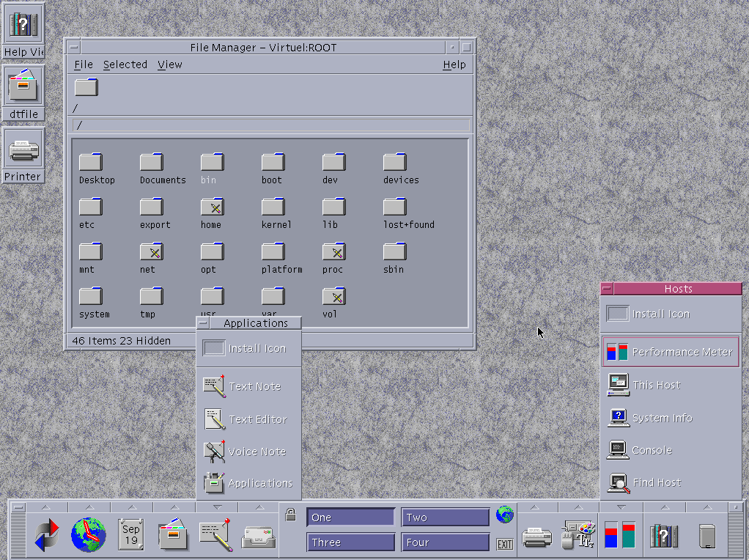Expand the subpanel arrow above the front panel printer
The width and height of the screenshot is (749, 560).
(x=536, y=507)
